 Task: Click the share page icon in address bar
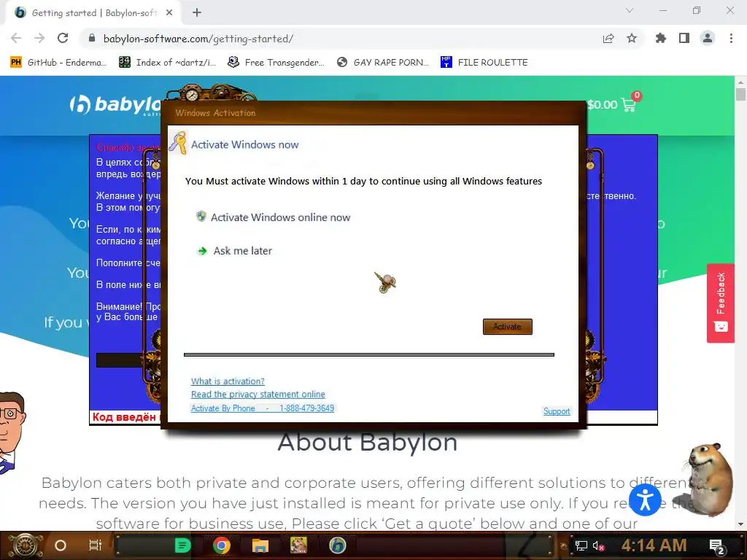pyautogui.click(x=608, y=38)
